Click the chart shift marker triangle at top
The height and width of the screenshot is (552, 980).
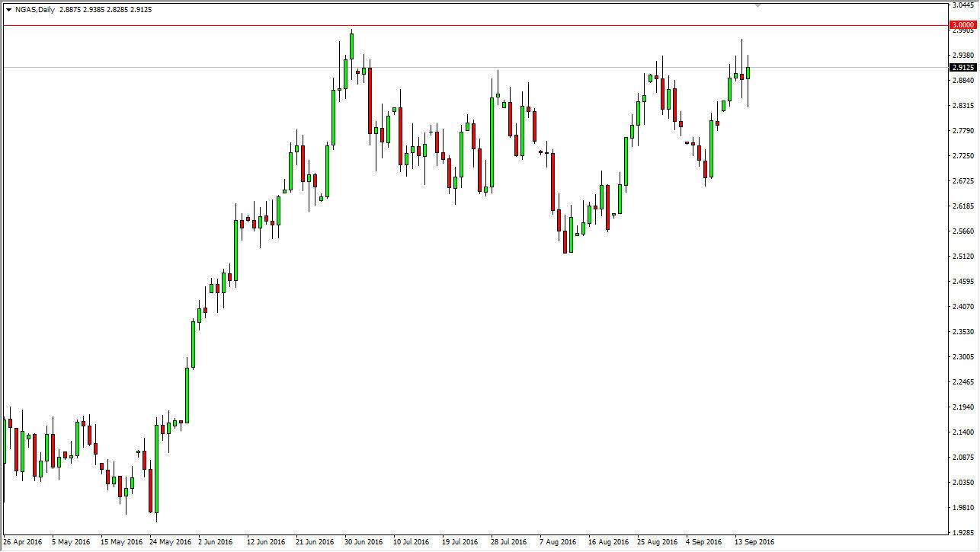tap(757, 5)
